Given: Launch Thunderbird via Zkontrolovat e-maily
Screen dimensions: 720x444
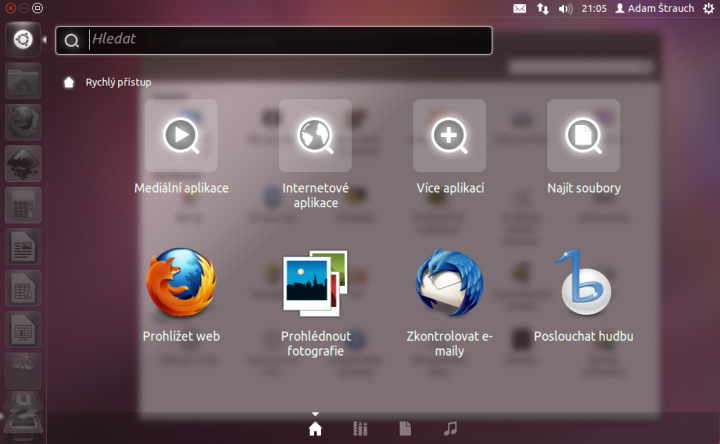Looking at the screenshot, I should point(450,303).
